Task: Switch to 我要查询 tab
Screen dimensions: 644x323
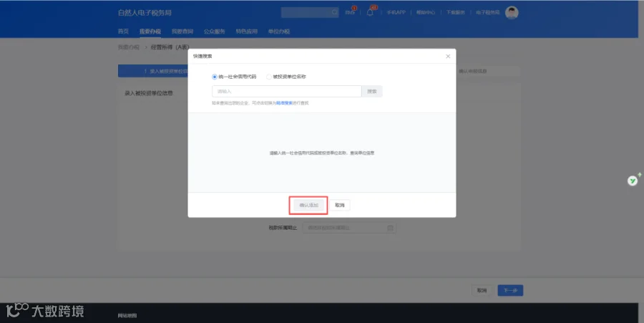Action: pyautogui.click(x=182, y=32)
